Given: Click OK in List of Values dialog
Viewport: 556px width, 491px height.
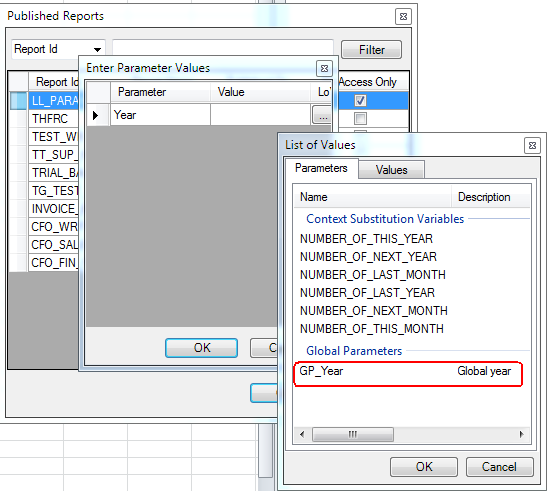Looking at the screenshot, I should click(424, 467).
